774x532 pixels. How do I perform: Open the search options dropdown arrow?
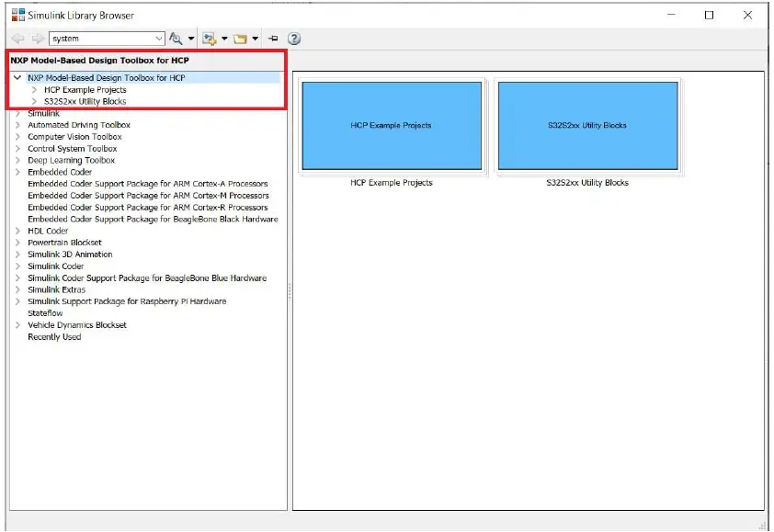(x=189, y=38)
